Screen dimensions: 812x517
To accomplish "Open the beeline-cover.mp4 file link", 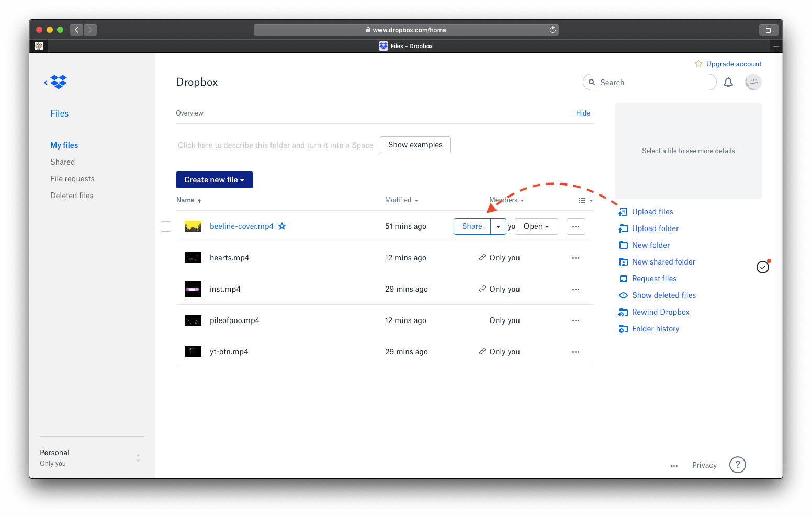I will pos(242,226).
